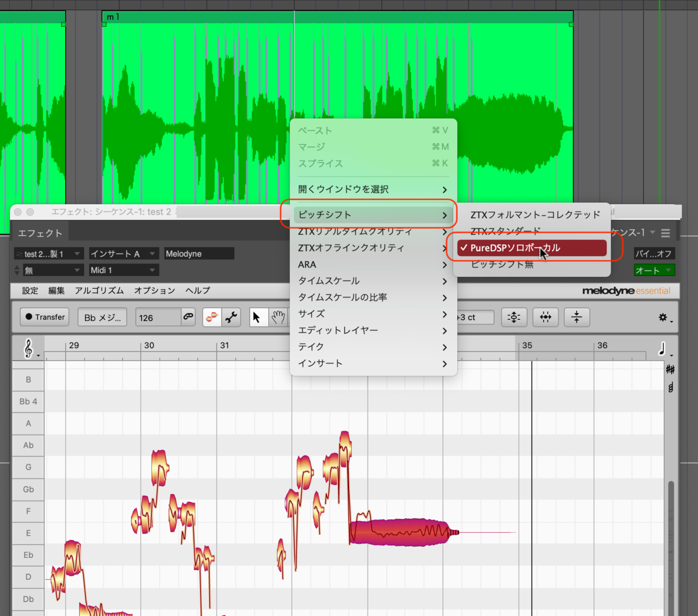Select the hand scroll tool
This screenshot has height=616, width=698.
(x=279, y=317)
